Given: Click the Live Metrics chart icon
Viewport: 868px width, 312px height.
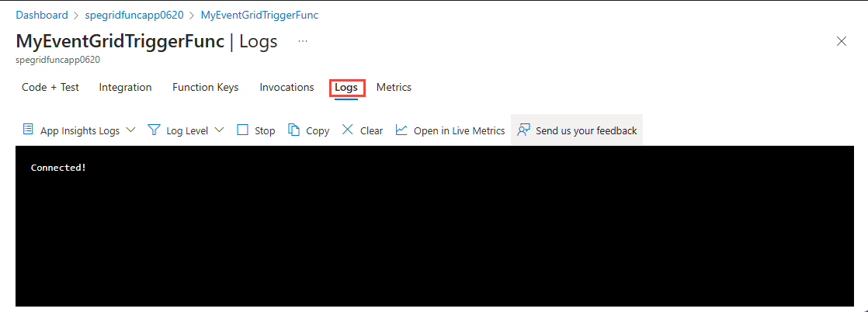Looking at the screenshot, I should (x=401, y=130).
